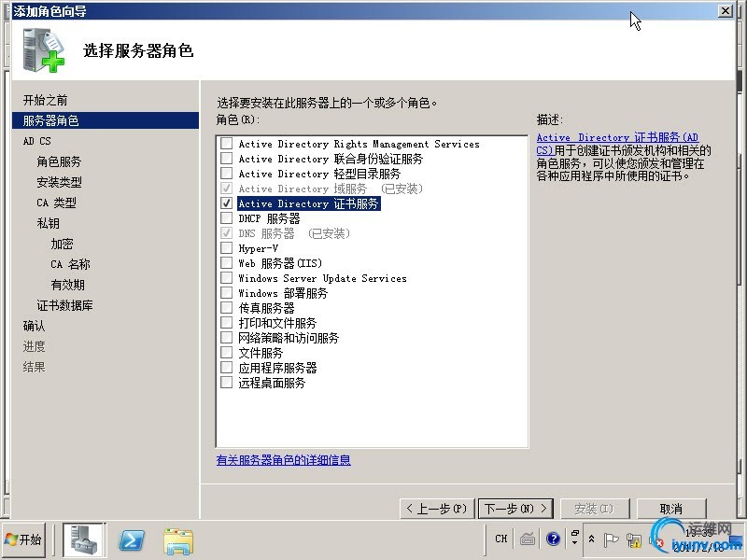Uncheck Active Directory 证书服务 checkbox
The width and height of the screenshot is (747, 560).
point(227,203)
